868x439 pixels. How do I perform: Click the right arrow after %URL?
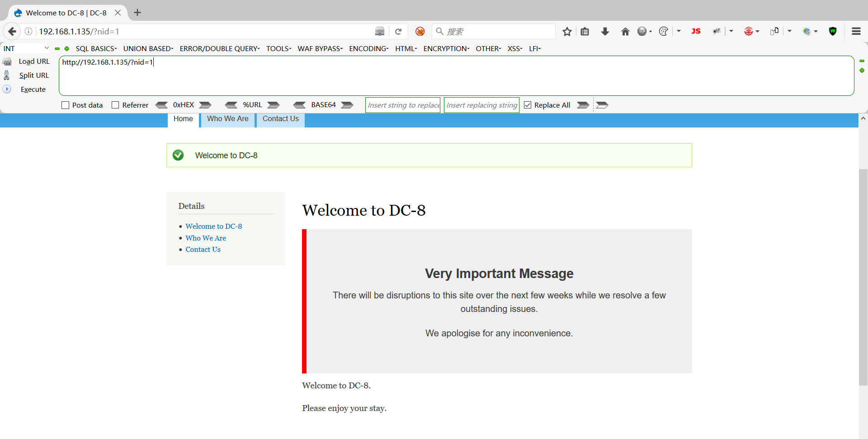coord(274,105)
